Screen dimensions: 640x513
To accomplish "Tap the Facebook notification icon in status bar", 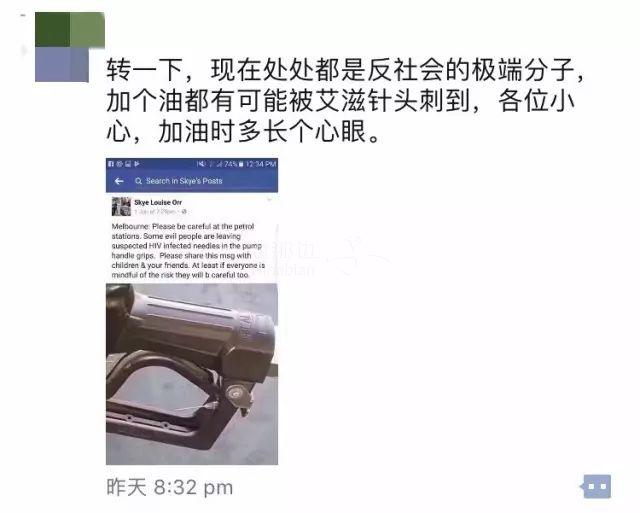I will tap(111, 164).
